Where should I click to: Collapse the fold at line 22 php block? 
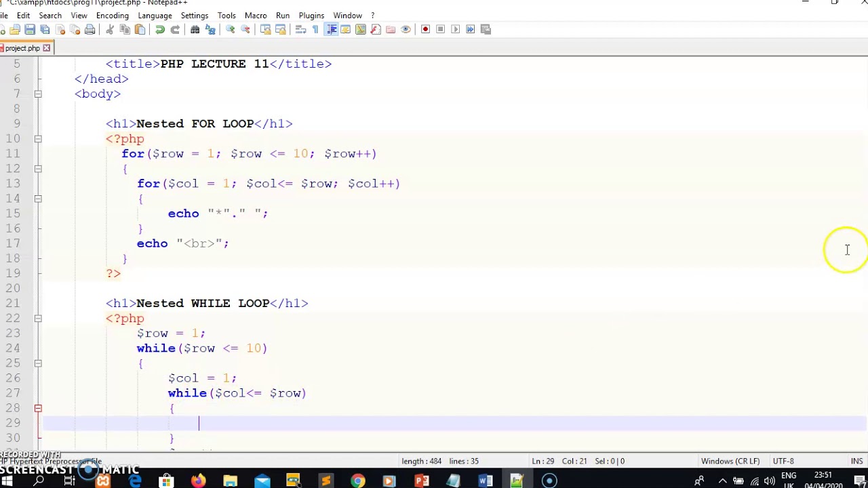(38, 318)
